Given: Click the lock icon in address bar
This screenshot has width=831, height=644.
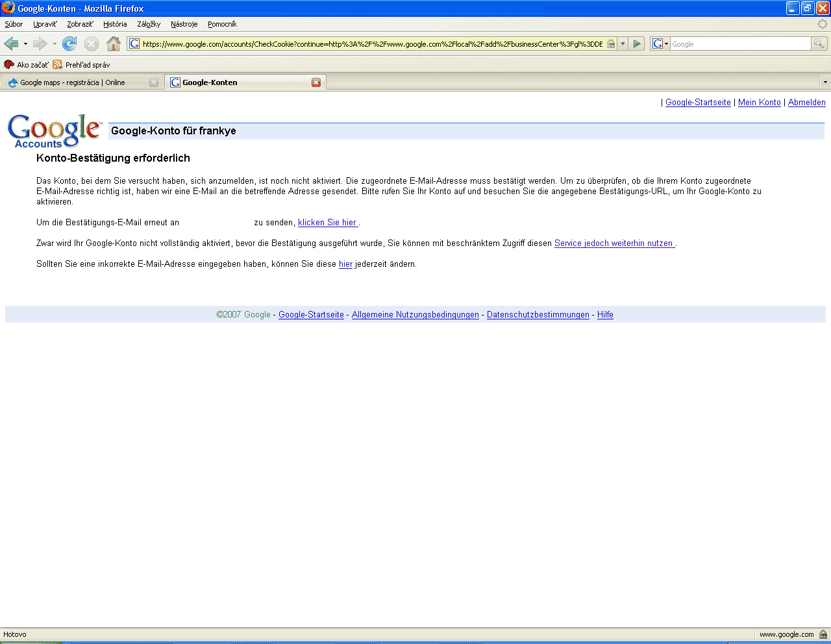Looking at the screenshot, I should [610, 43].
